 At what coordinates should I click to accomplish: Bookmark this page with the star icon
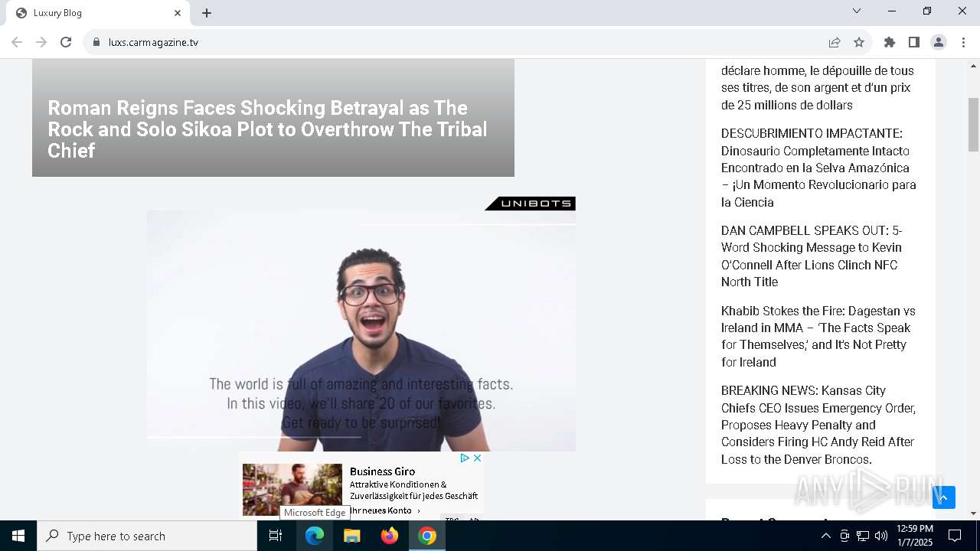(859, 42)
